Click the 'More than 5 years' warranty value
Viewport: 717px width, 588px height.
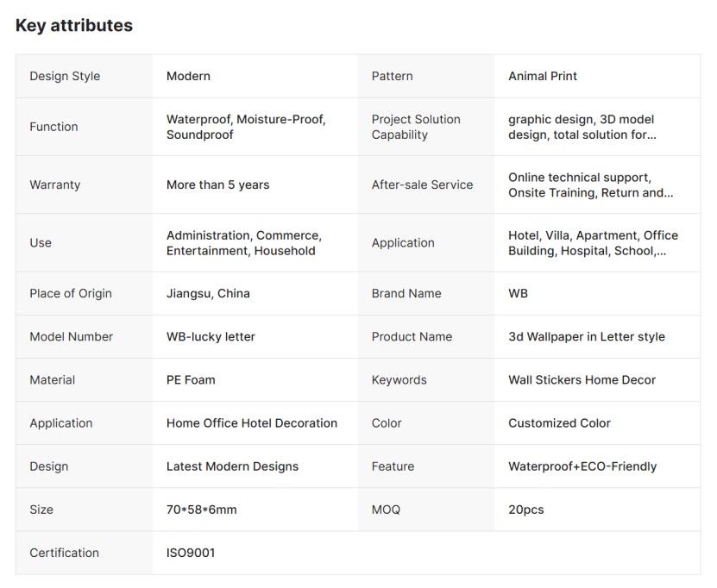point(217,185)
